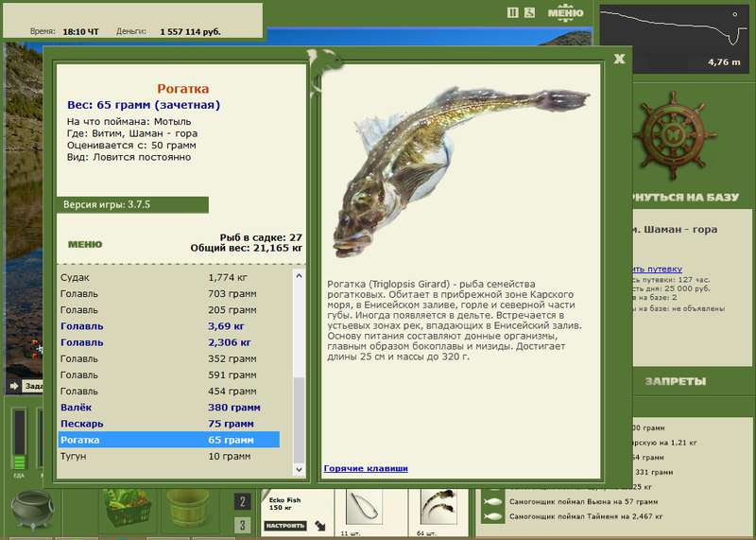
Task: Click the НАСТРОИТЬ tackle setup button
Action: (x=285, y=526)
